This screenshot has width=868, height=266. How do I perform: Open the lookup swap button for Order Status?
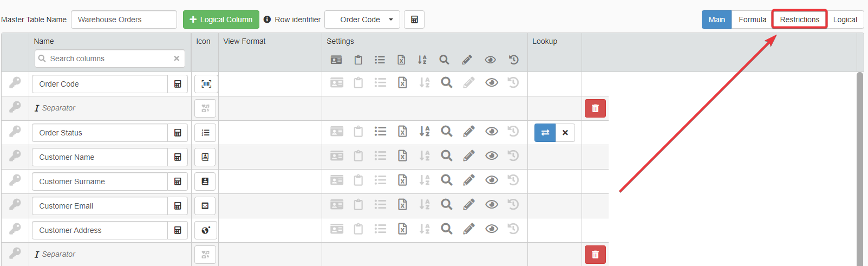(x=545, y=133)
